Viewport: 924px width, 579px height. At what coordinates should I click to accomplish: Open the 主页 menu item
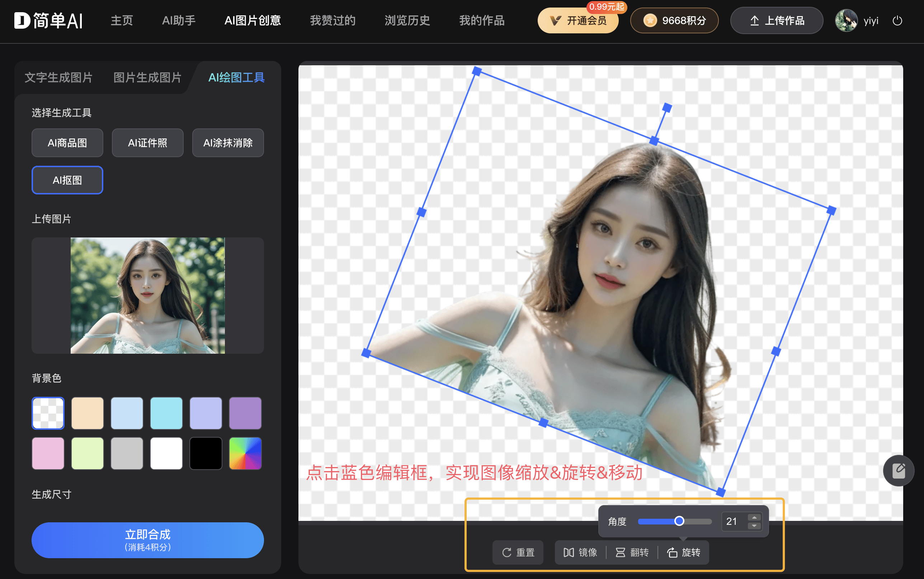[121, 21]
